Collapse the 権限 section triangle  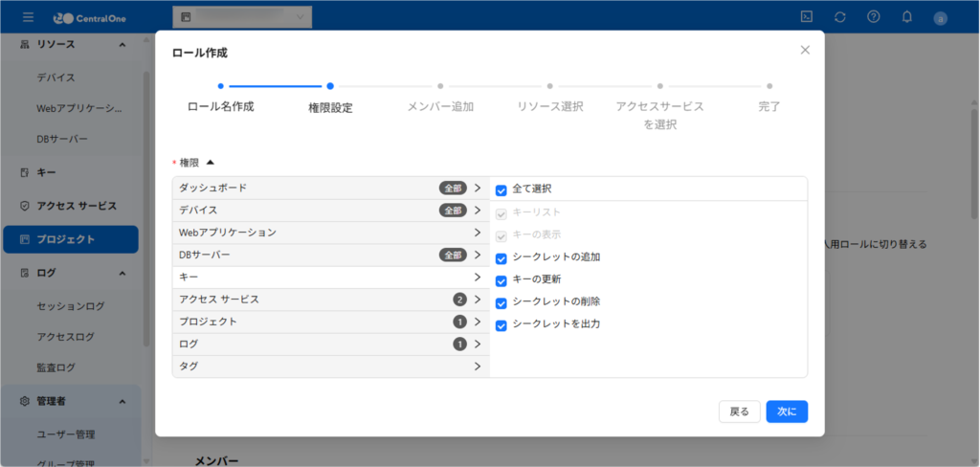point(211,163)
